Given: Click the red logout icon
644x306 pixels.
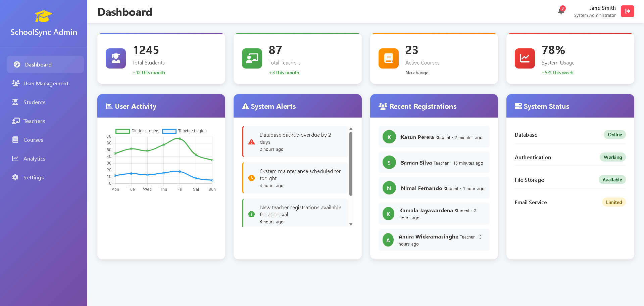Looking at the screenshot, I should point(627,11).
